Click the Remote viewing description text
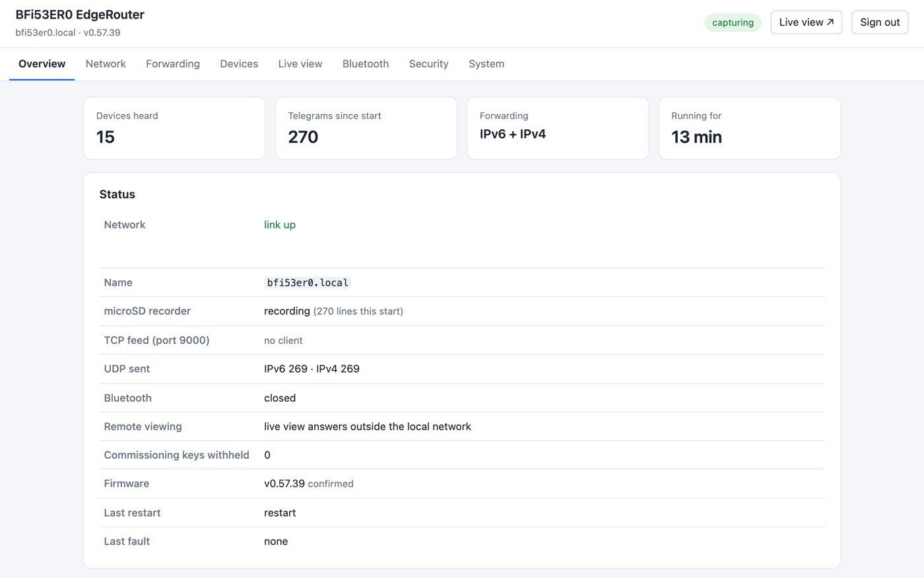 click(x=368, y=427)
